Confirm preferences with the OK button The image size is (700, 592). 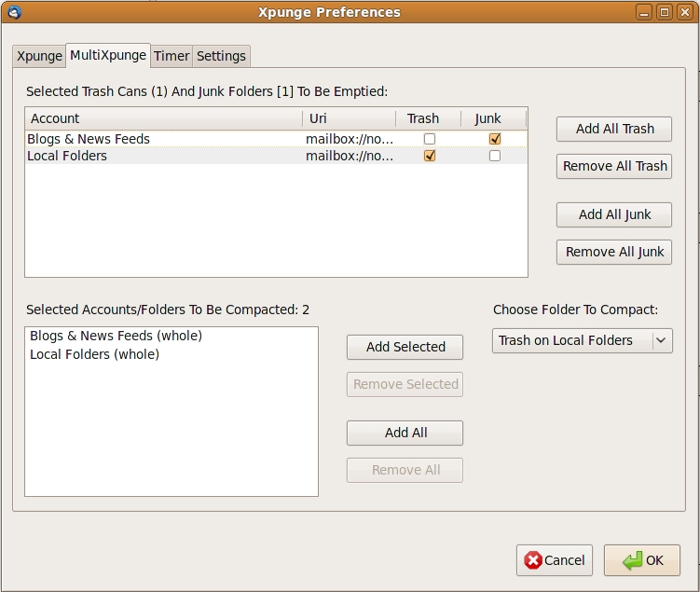point(641,560)
